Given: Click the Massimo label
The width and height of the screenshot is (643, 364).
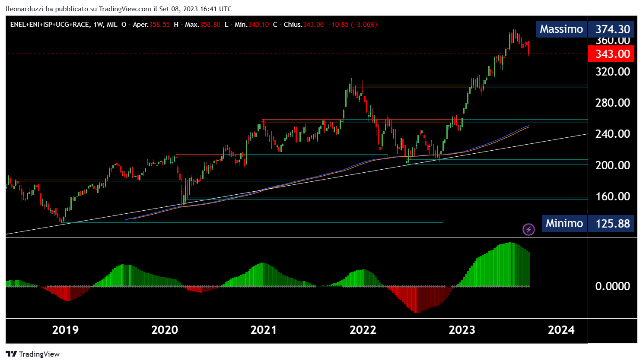Looking at the screenshot, I should coord(561,29).
